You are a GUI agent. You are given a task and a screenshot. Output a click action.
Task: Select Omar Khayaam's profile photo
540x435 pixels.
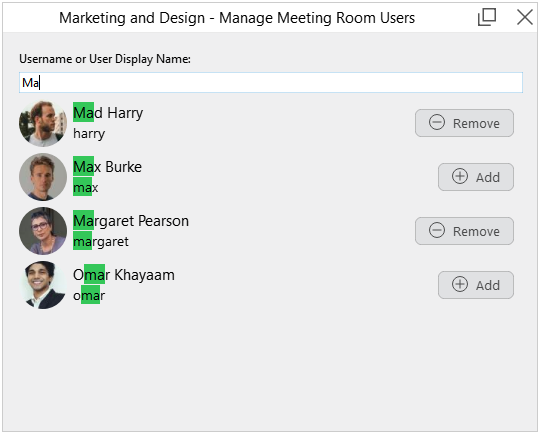43,285
